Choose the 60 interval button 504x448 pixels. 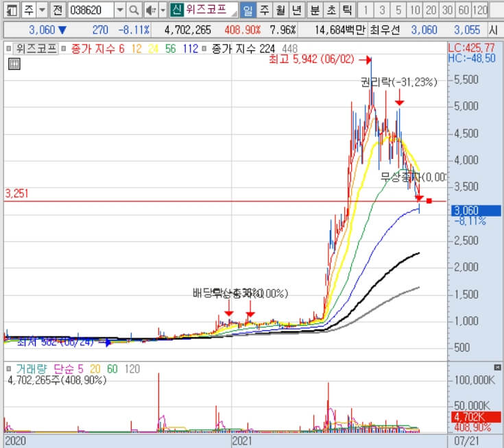[x=463, y=10]
